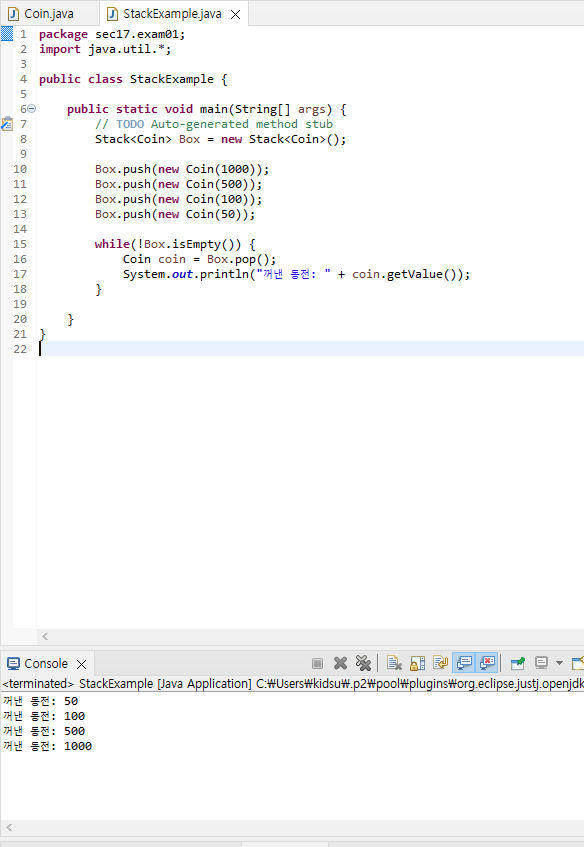Place cursor on 'package sec17.exam01;' line

112,34
